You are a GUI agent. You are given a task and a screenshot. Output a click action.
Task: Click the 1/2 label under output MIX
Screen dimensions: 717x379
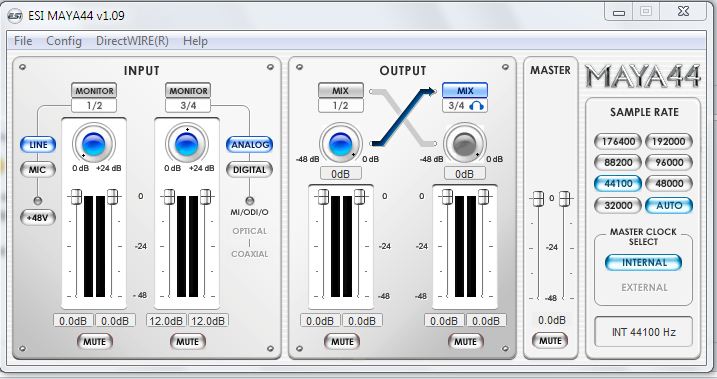(x=341, y=106)
